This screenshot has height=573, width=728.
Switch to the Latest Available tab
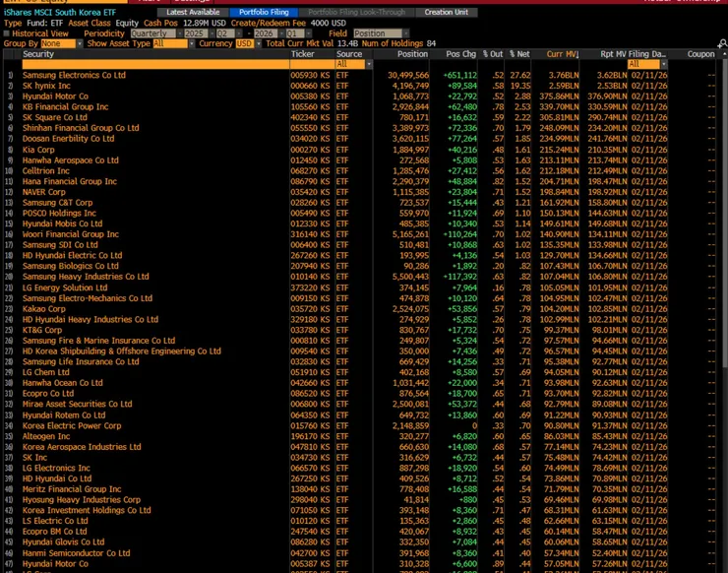coord(193,12)
